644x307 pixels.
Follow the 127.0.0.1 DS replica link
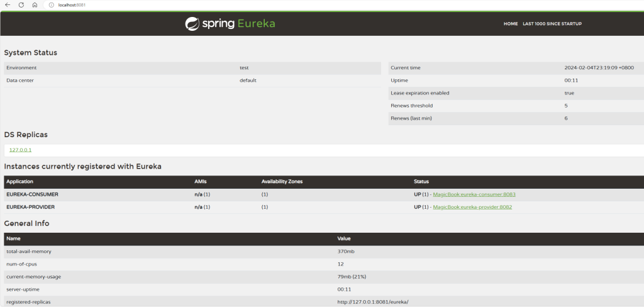20,150
